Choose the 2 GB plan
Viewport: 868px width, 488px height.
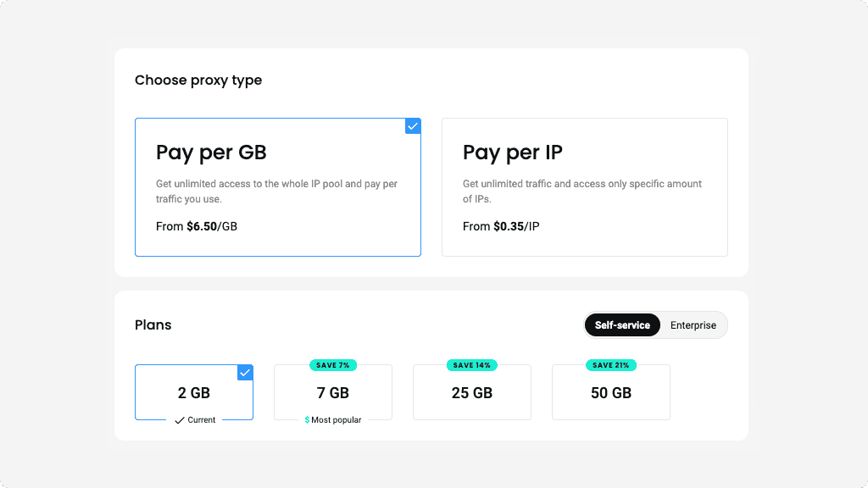(x=194, y=393)
